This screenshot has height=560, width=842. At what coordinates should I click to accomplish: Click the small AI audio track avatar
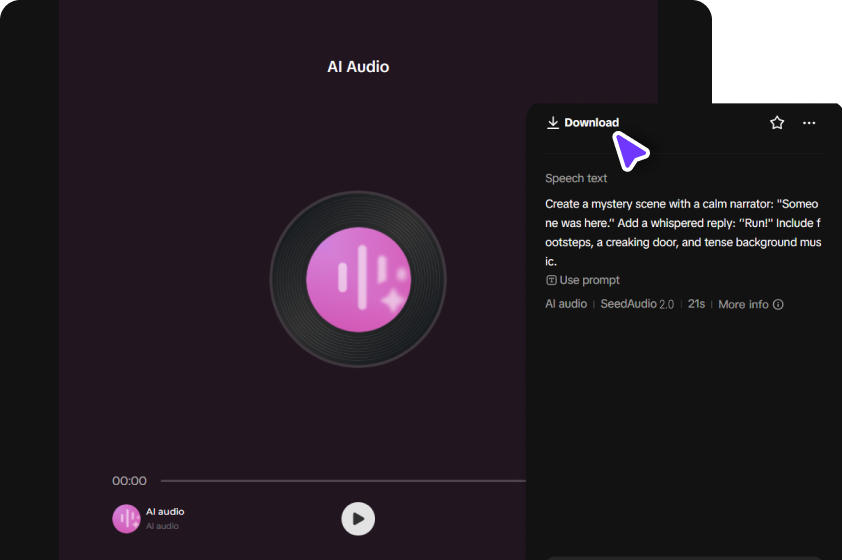(126, 519)
